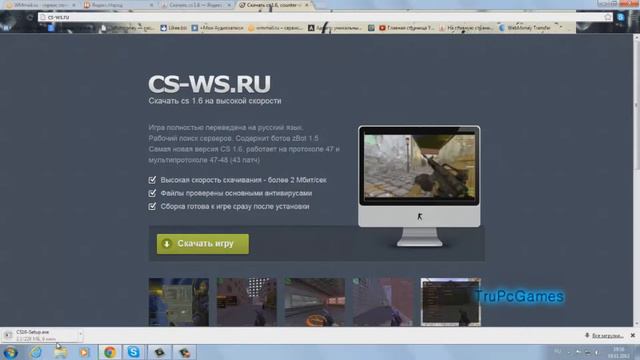
Task: Click the Файлы проверены антивирусами checkmark icon
Action: click(152, 193)
